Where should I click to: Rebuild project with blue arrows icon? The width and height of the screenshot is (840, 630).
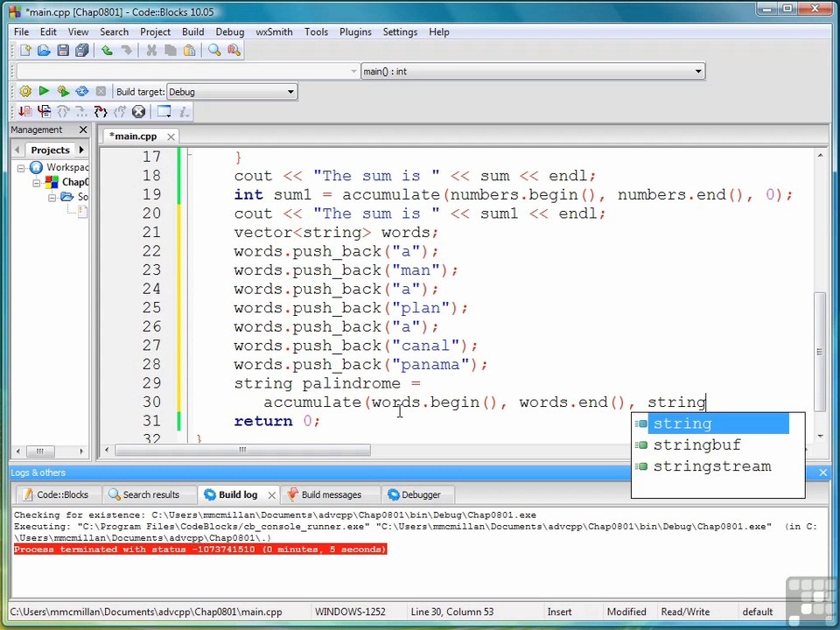[82, 92]
